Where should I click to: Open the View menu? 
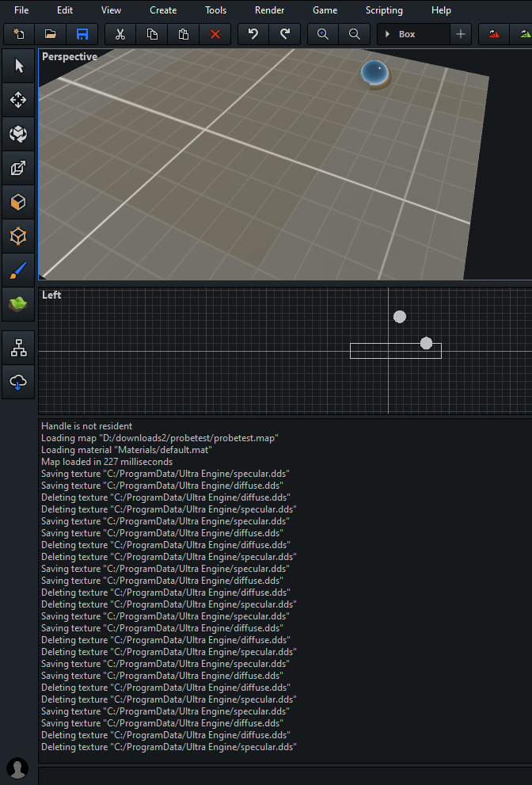tap(111, 10)
